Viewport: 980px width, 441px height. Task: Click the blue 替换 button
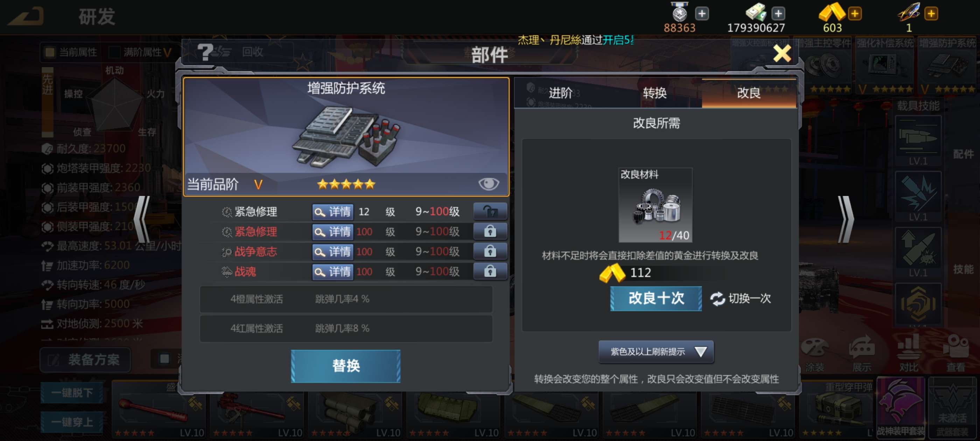tap(345, 366)
